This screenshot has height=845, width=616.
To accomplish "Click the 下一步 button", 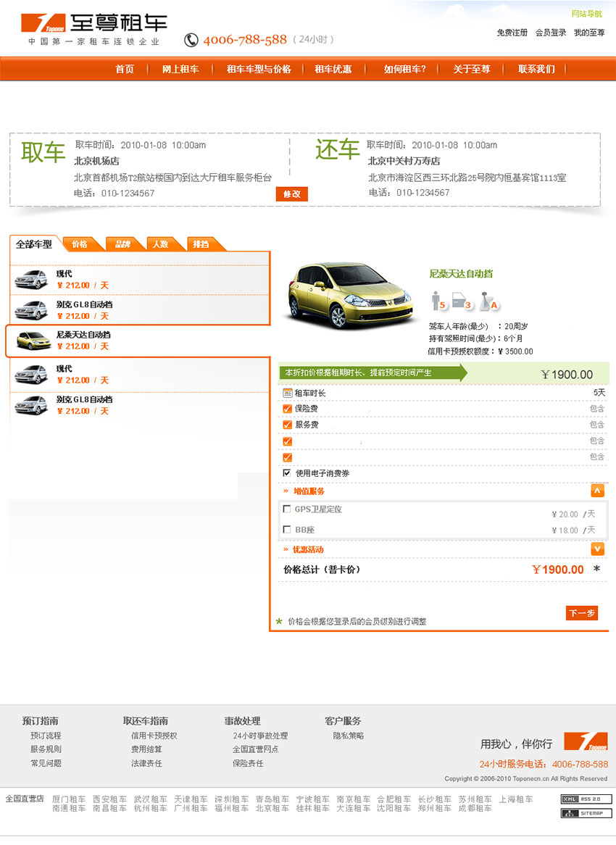I will pyautogui.click(x=582, y=612).
